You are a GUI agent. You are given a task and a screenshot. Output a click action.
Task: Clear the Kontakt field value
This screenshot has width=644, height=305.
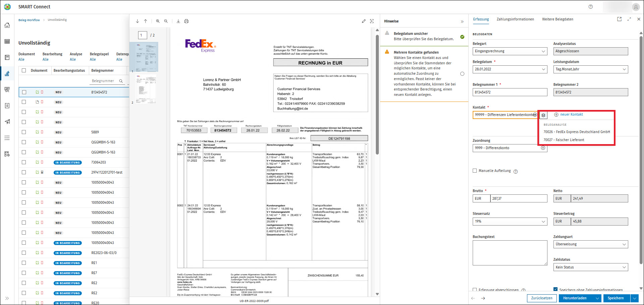coord(535,115)
